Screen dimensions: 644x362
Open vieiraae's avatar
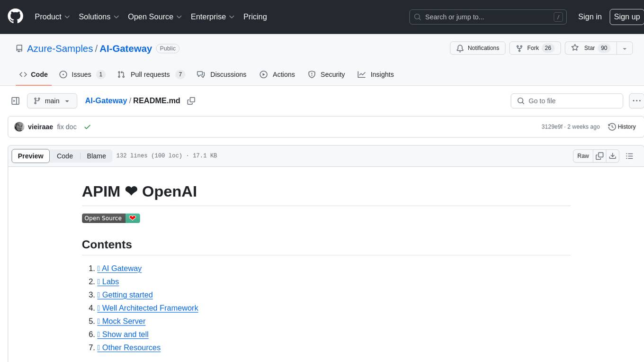(19, 127)
